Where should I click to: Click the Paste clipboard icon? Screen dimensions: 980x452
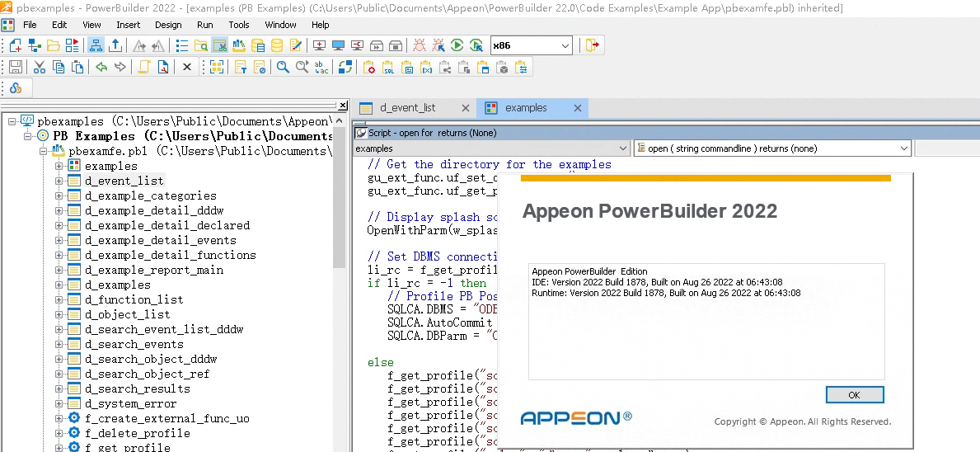click(77, 67)
